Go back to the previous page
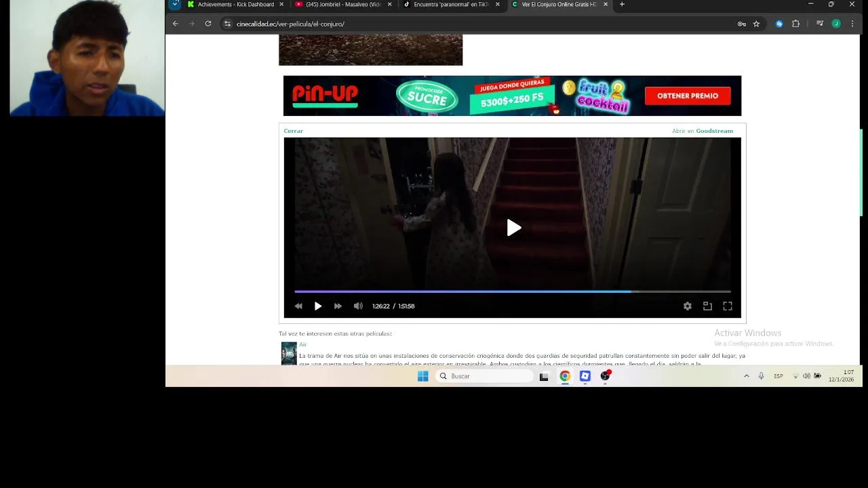 (176, 24)
